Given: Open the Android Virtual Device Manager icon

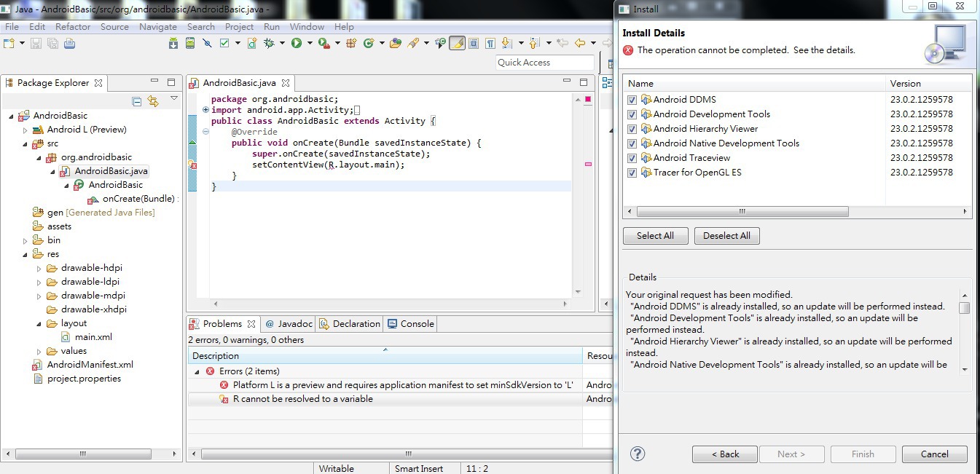Looking at the screenshot, I should (x=190, y=44).
